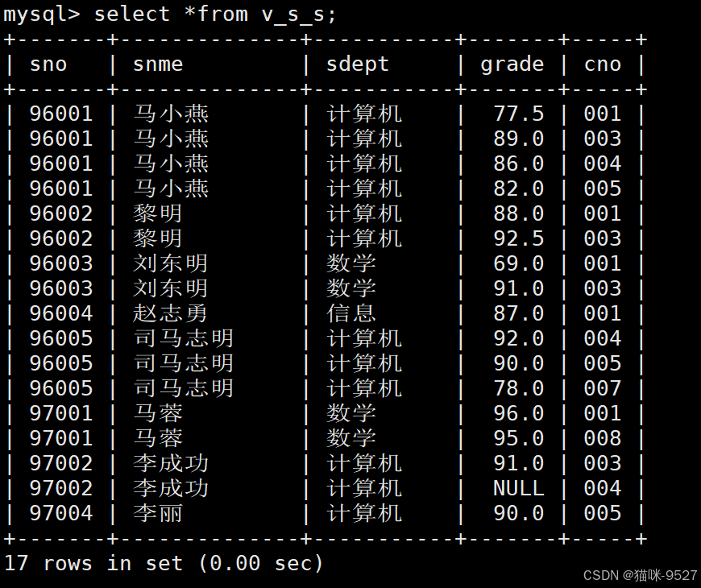The height and width of the screenshot is (588, 701).
Task: Click course number 007
Action: tap(603, 389)
